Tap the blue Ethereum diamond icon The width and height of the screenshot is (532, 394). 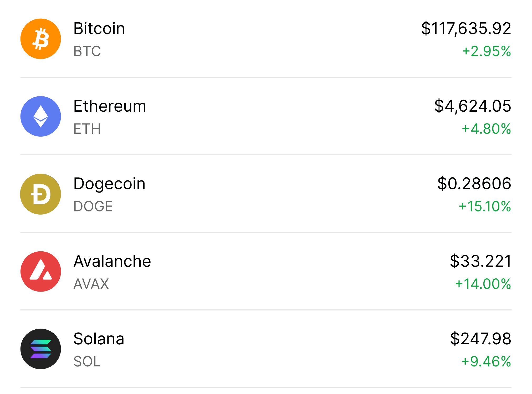point(41,116)
